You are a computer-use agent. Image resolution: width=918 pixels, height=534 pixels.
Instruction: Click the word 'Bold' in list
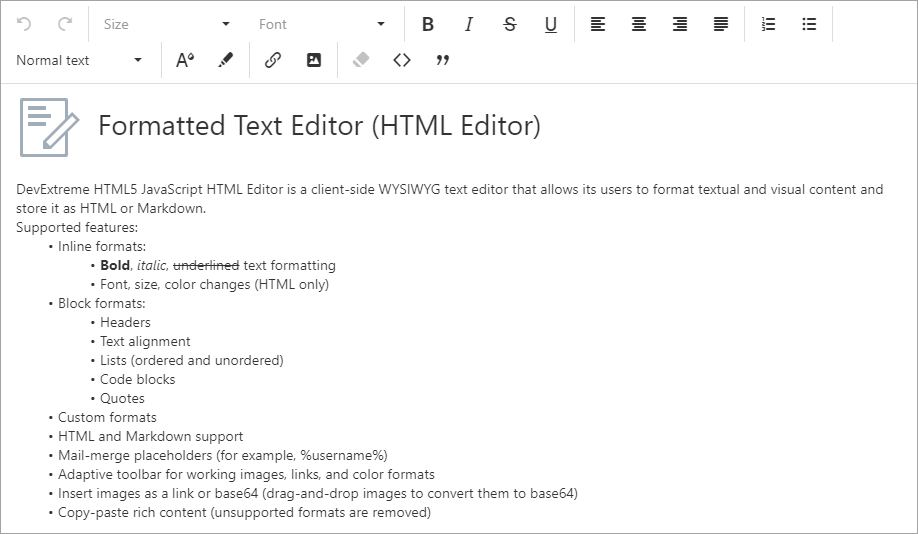pyautogui.click(x=115, y=265)
